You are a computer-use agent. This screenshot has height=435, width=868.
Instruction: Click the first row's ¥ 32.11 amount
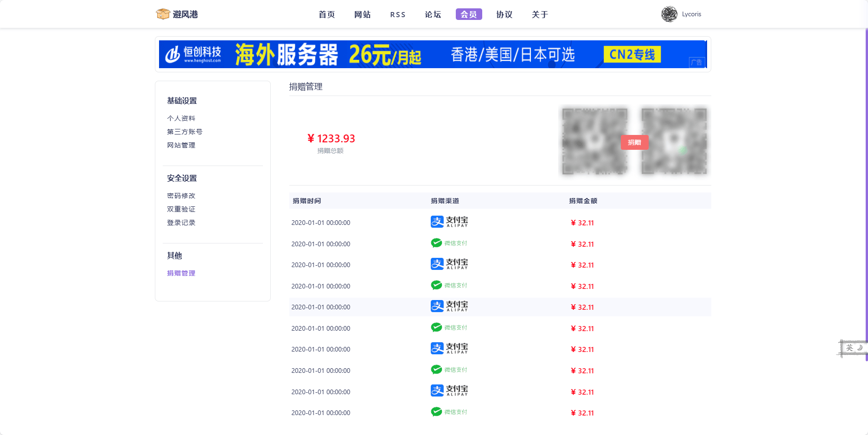pos(582,223)
